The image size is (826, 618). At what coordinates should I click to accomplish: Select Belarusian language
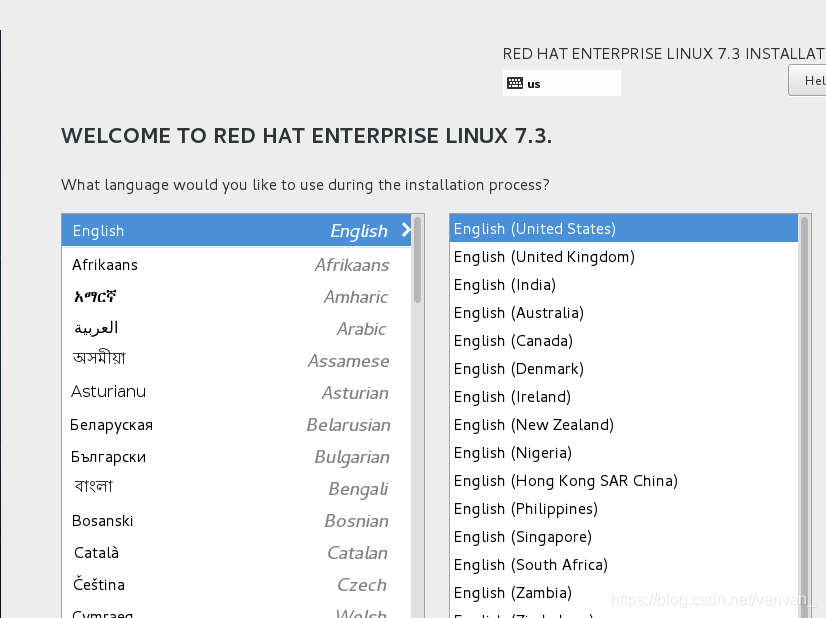(x=237, y=425)
